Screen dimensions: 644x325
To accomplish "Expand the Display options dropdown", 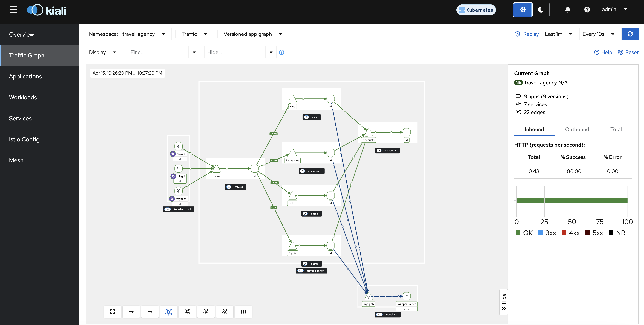I will point(104,52).
